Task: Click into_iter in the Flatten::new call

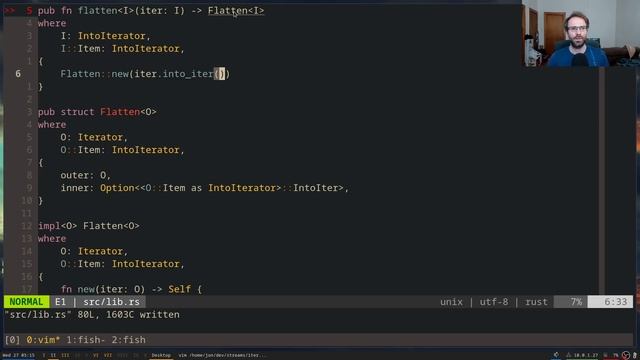Action: coord(188,74)
